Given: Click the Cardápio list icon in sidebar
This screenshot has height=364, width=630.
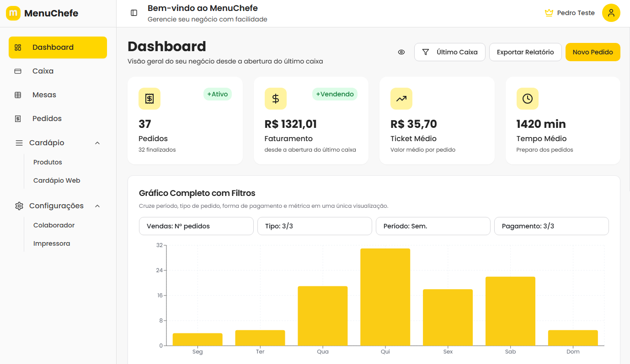Looking at the screenshot, I should [x=19, y=143].
